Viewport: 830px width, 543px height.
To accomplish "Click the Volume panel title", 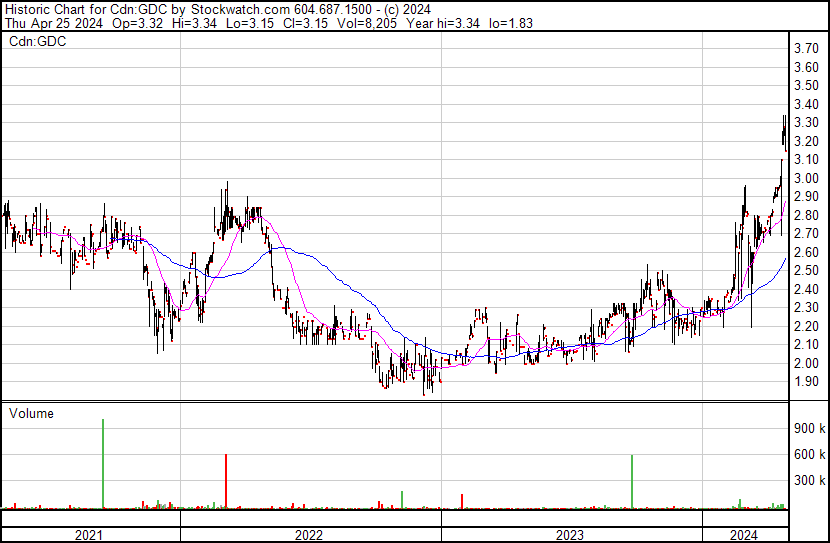I will [x=31, y=413].
